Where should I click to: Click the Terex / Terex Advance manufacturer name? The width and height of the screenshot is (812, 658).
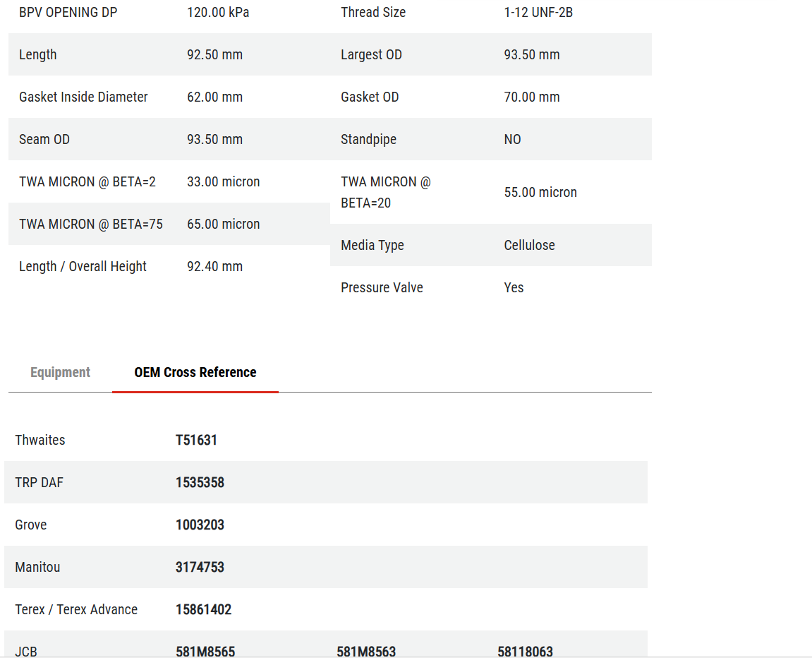click(76, 609)
